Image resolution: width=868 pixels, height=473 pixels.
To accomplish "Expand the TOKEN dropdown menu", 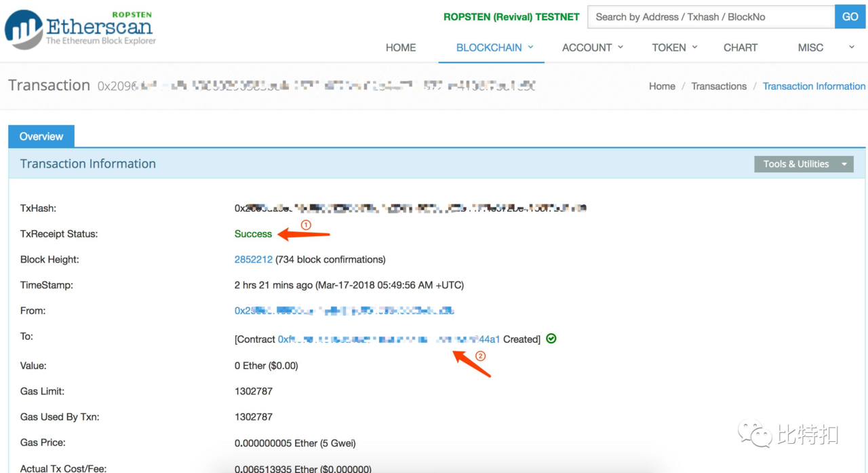I will coord(674,48).
